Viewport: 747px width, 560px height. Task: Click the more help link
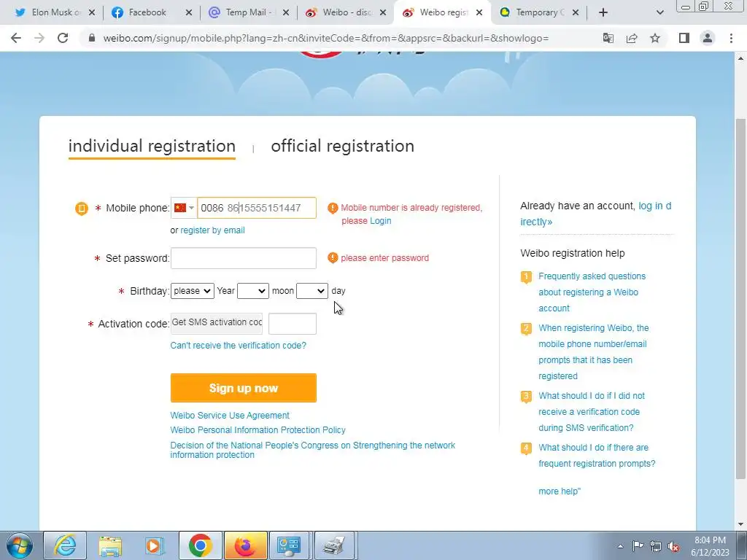tap(560, 491)
